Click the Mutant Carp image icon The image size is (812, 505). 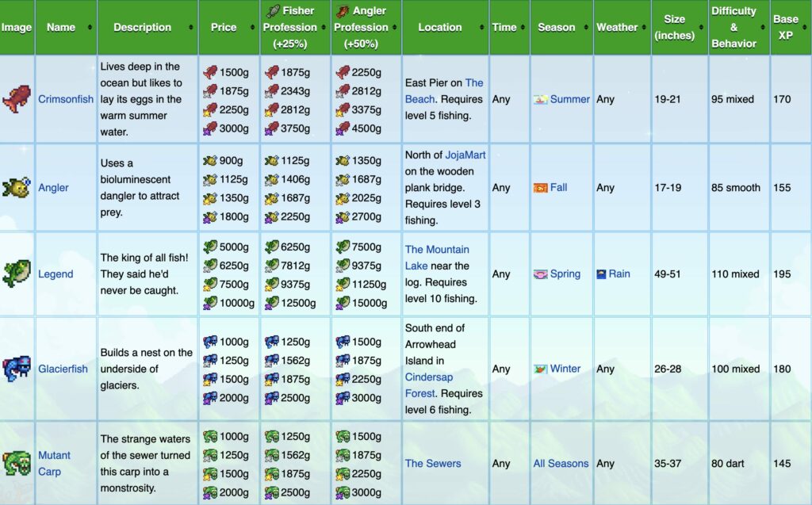click(x=17, y=463)
